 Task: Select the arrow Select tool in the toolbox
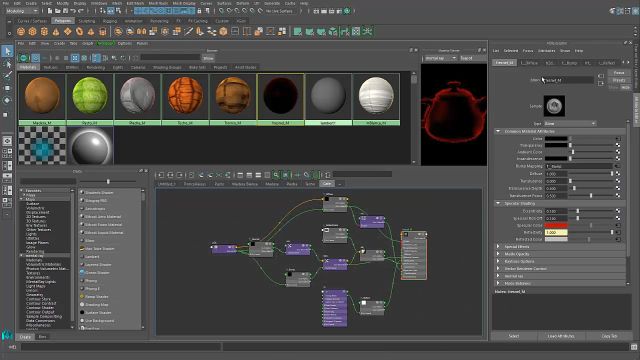tap(7, 51)
